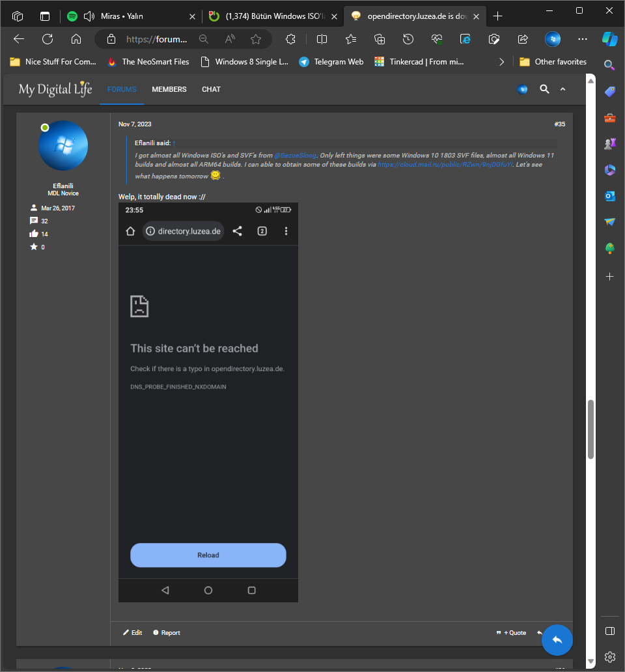Open The NeoSmart Files bookmark
The width and height of the screenshot is (625, 672).
pyautogui.click(x=148, y=62)
